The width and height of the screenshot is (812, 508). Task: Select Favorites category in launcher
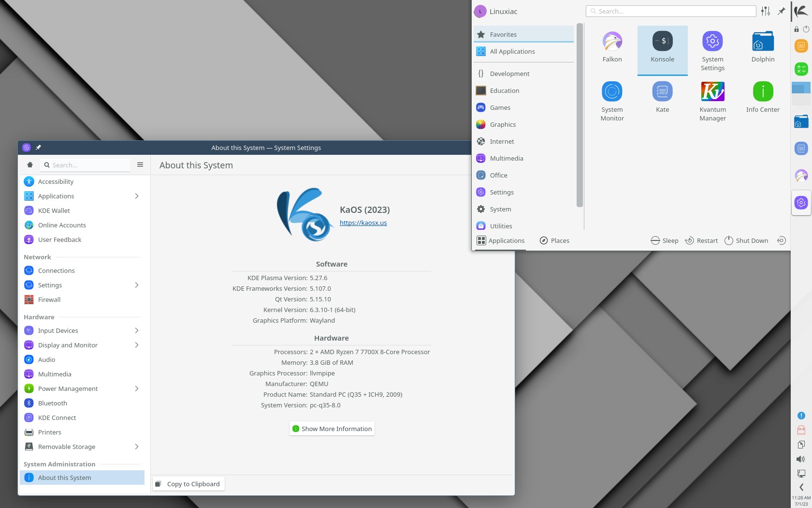523,34
